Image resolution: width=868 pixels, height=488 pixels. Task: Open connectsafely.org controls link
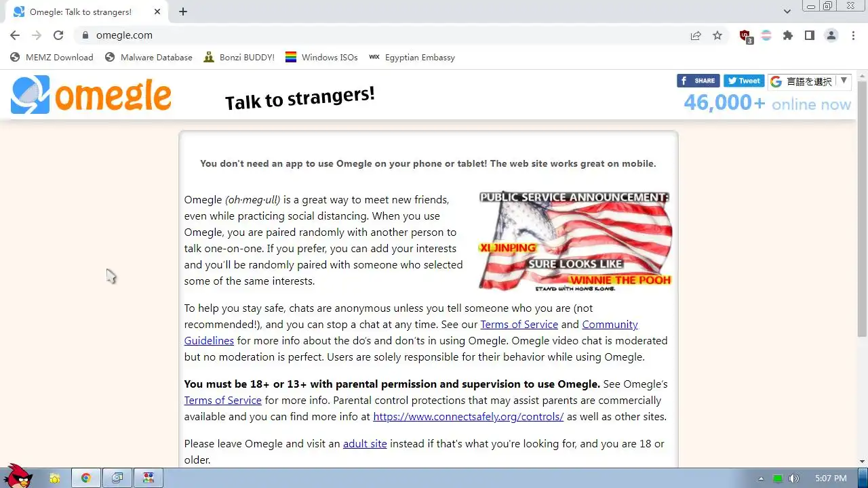[x=469, y=416]
